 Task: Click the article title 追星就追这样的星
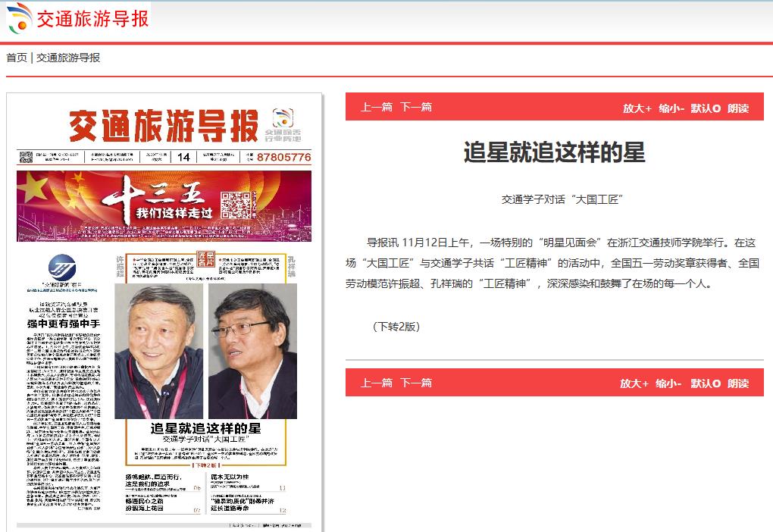click(x=554, y=152)
